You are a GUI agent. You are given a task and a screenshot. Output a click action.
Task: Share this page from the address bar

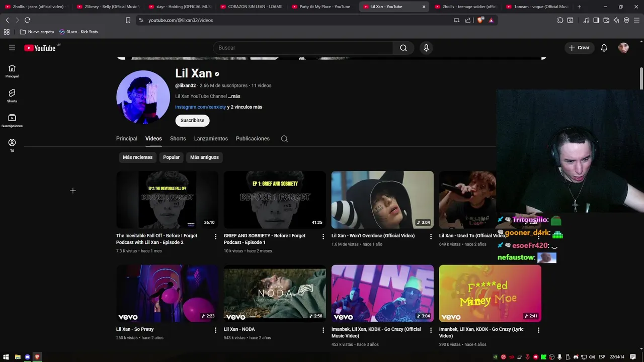click(468, 20)
